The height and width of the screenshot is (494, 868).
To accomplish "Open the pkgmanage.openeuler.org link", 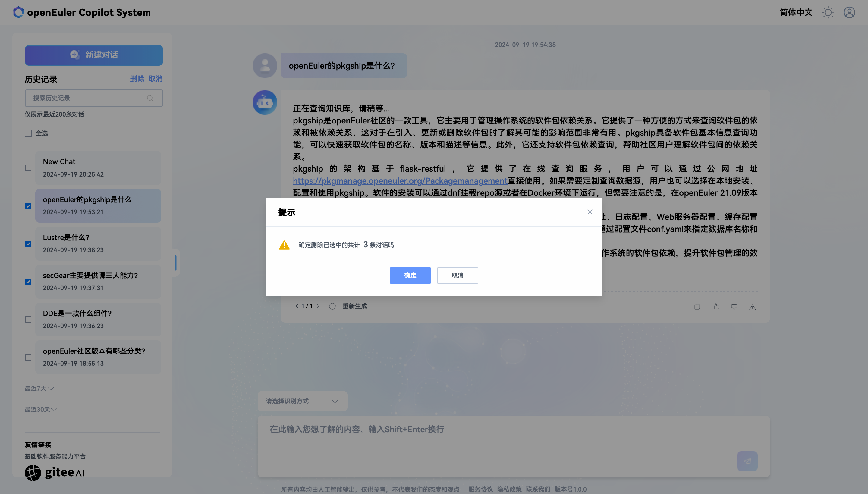I will [x=400, y=181].
